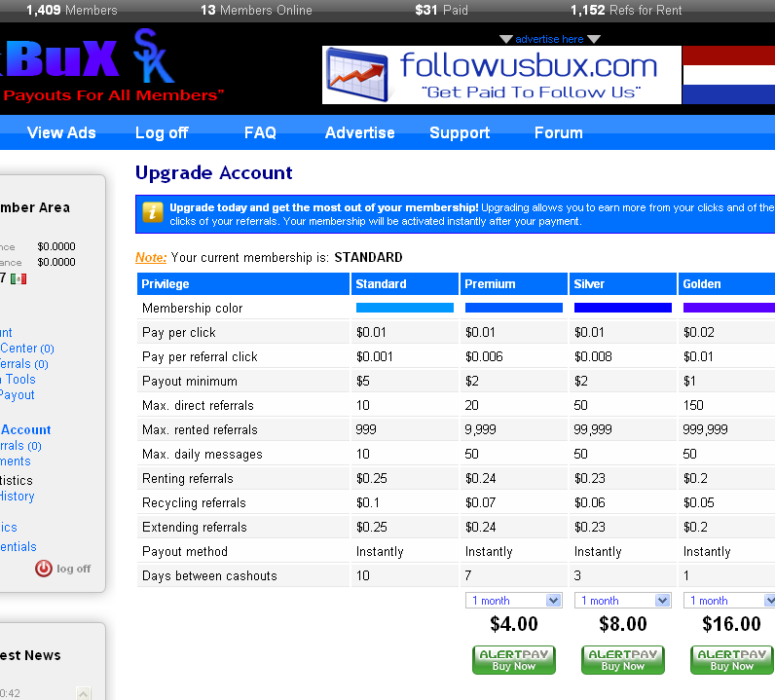Click the Premium membership color swatch
The width and height of the screenshot is (775, 700).
coord(513,308)
